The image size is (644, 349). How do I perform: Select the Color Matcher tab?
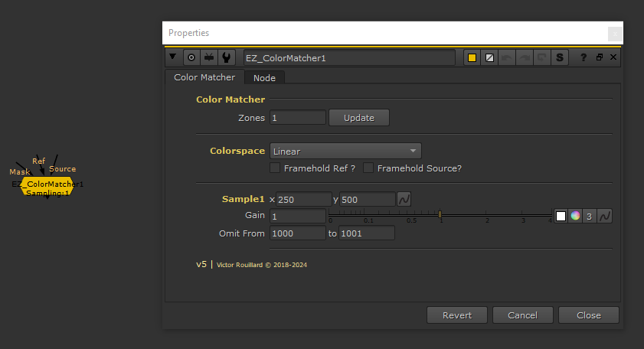coord(204,77)
